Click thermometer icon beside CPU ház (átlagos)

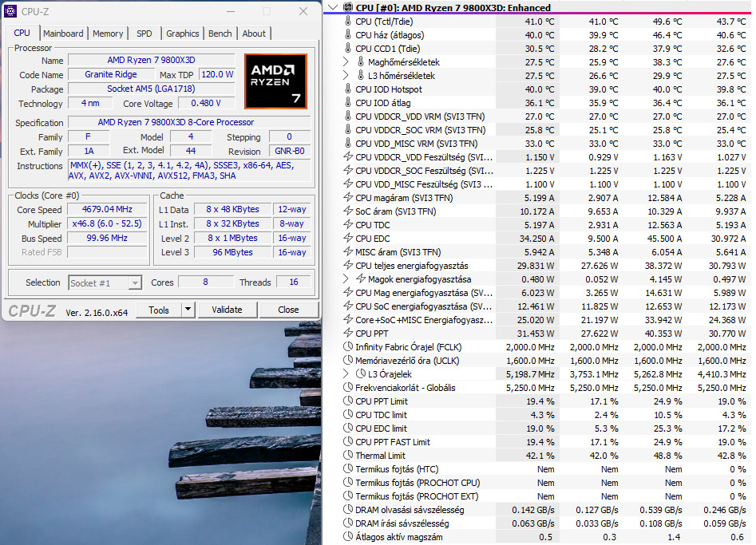click(347, 34)
